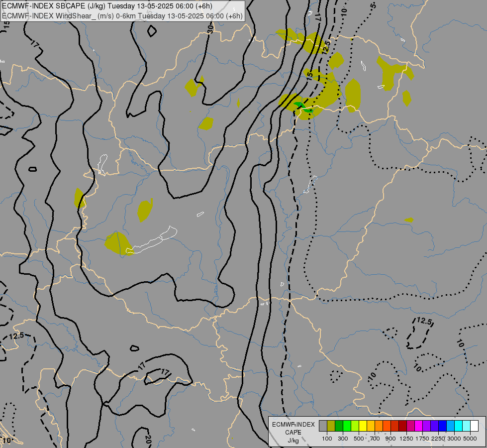Screen dimensions: 487x448
Task: Click the '1250' legend value
Action: (x=406, y=439)
